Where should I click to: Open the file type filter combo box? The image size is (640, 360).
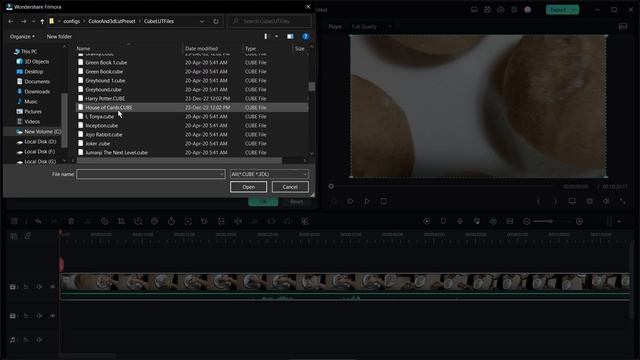click(269, 174)
